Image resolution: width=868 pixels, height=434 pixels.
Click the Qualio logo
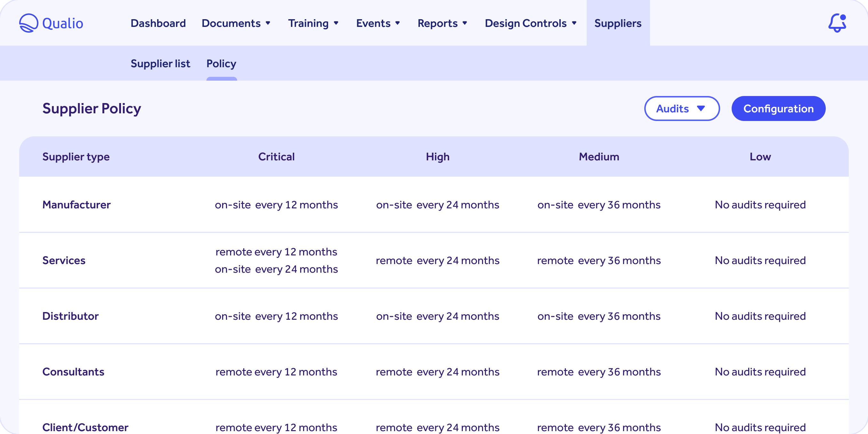(x=51, y=23)
